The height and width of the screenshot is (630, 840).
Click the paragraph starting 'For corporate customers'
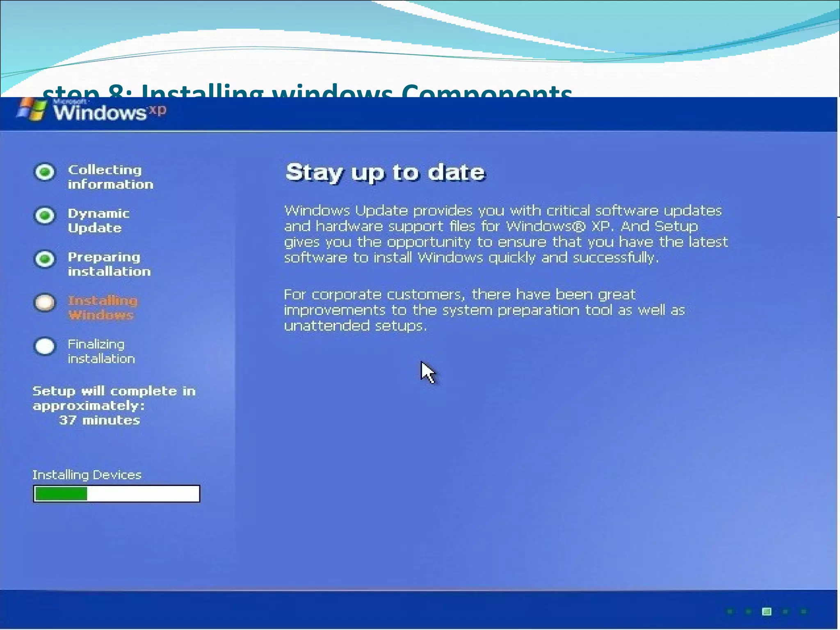coord(484,310)
